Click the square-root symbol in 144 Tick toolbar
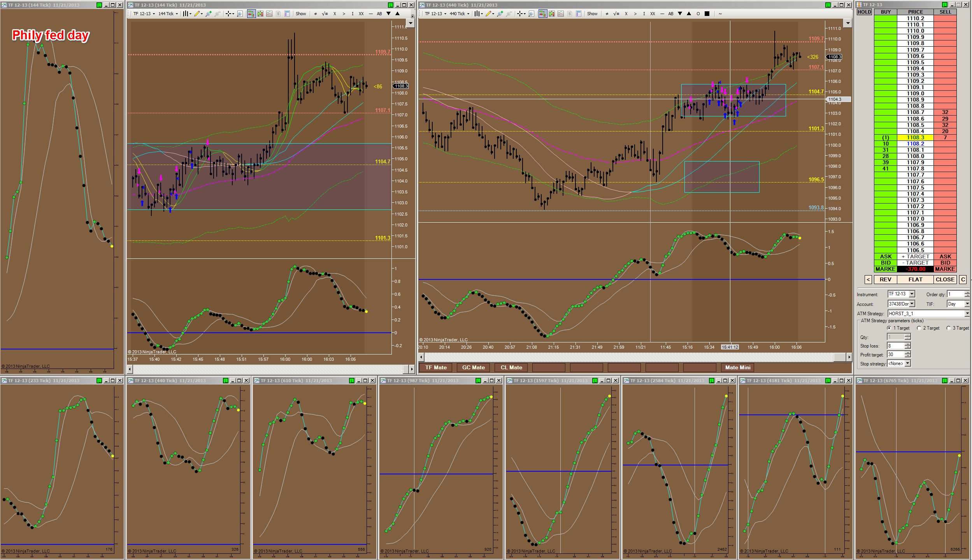972x560 pixels. pyautogui.click(x=325, y=14)
